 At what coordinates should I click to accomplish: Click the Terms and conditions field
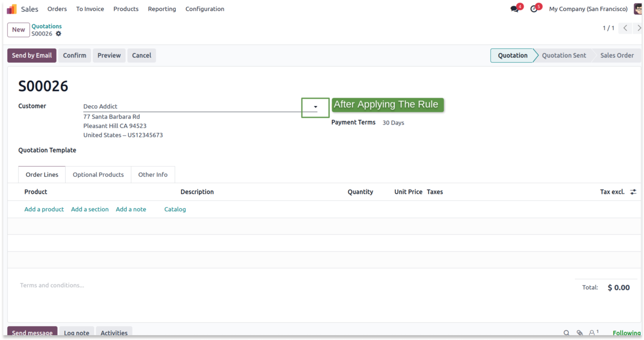tap(52, 285)
